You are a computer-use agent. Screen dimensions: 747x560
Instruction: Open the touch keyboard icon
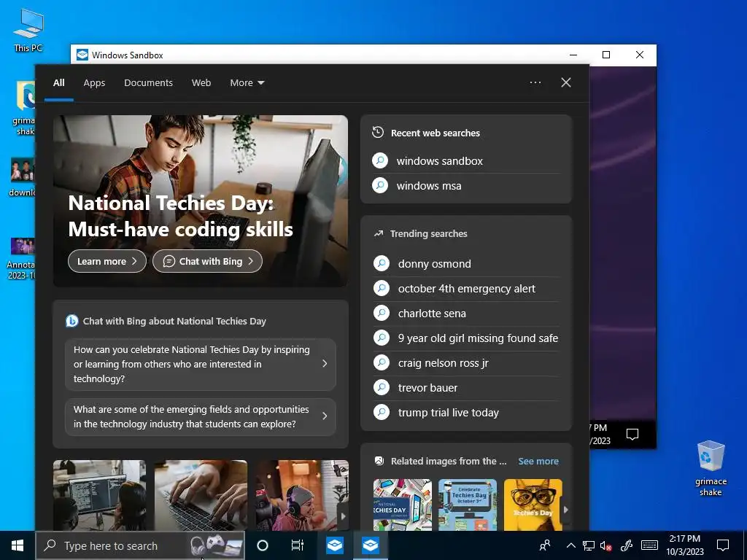click(x=649, y=545)
